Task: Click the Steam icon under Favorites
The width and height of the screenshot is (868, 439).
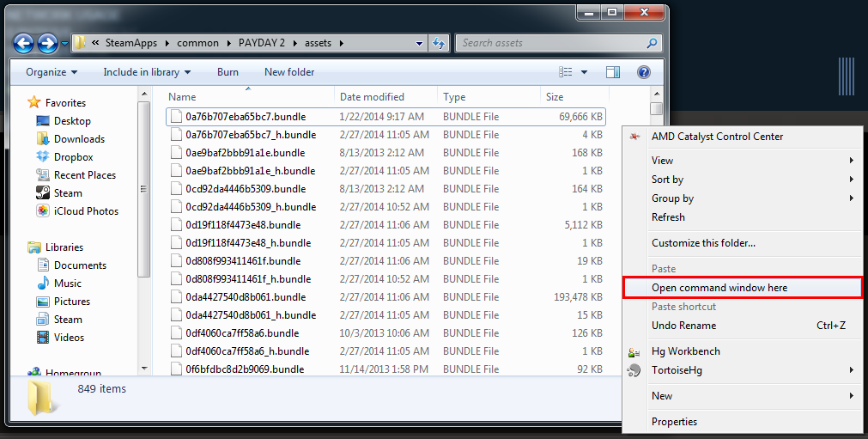Action: coord(43,192)
